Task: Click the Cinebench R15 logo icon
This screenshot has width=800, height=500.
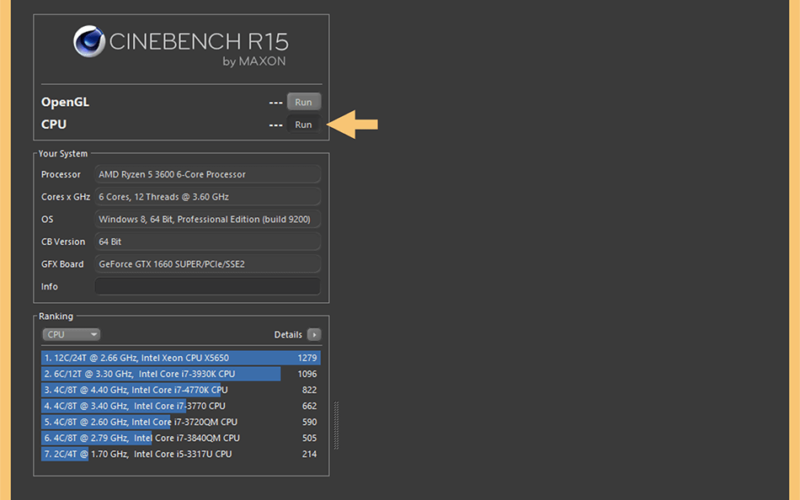Action: (x=89, y=41)
